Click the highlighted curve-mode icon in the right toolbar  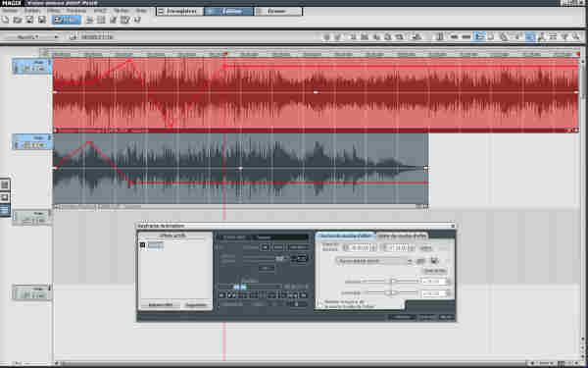(479, 36)
